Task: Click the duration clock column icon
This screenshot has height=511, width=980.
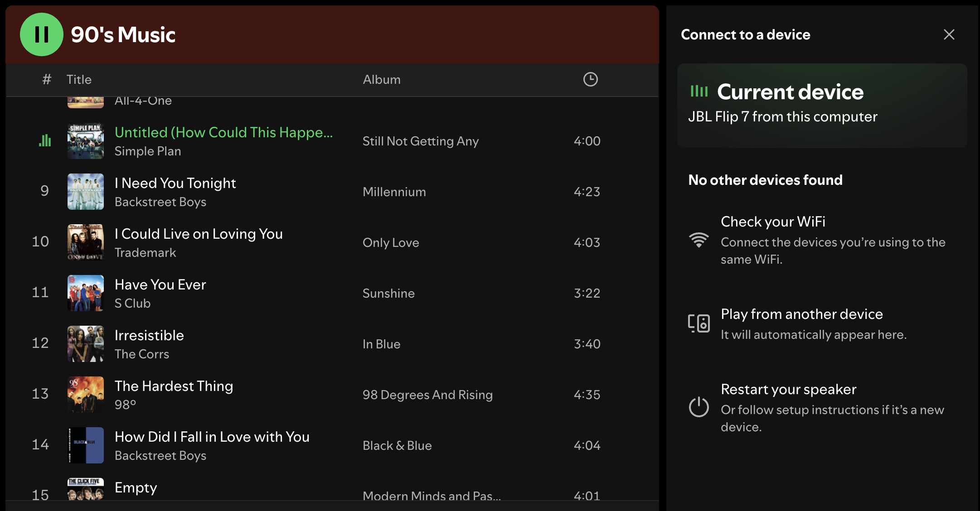Action: (590, 79)
